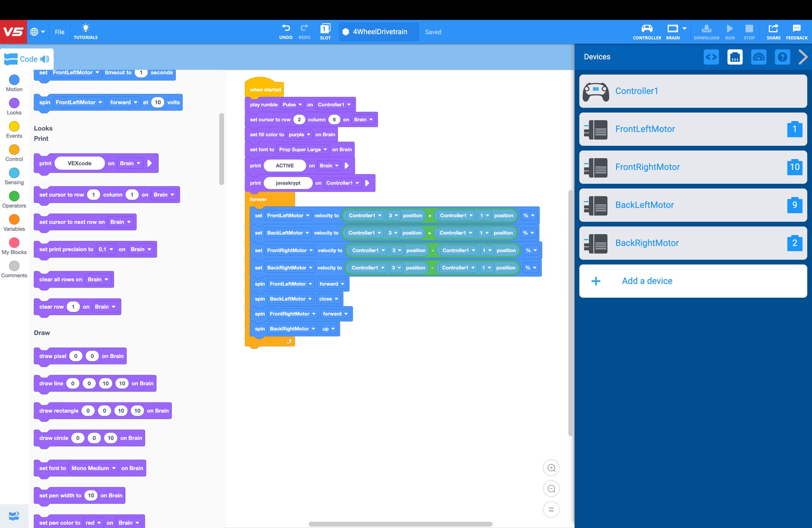Viewport: 812px width, 528px height.
Task: Select the Motion block category
Action: tap(14, 83)
